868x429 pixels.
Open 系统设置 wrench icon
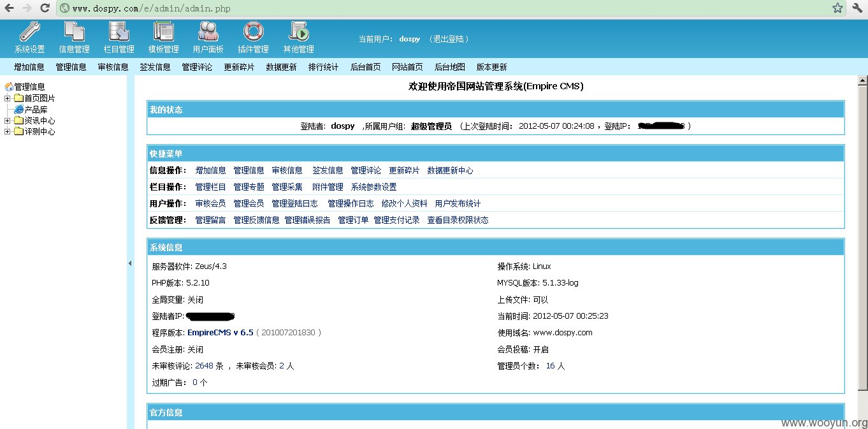click(x=29, y=31)
